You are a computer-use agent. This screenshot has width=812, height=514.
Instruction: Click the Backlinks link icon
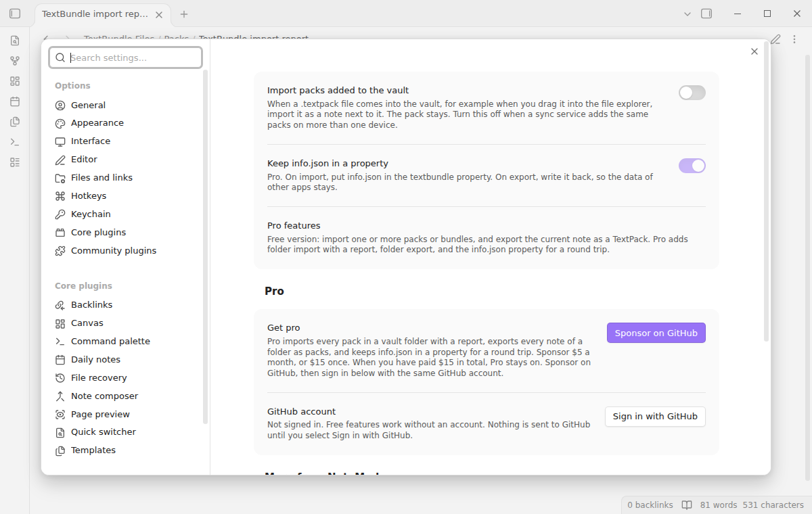point(60,305)
